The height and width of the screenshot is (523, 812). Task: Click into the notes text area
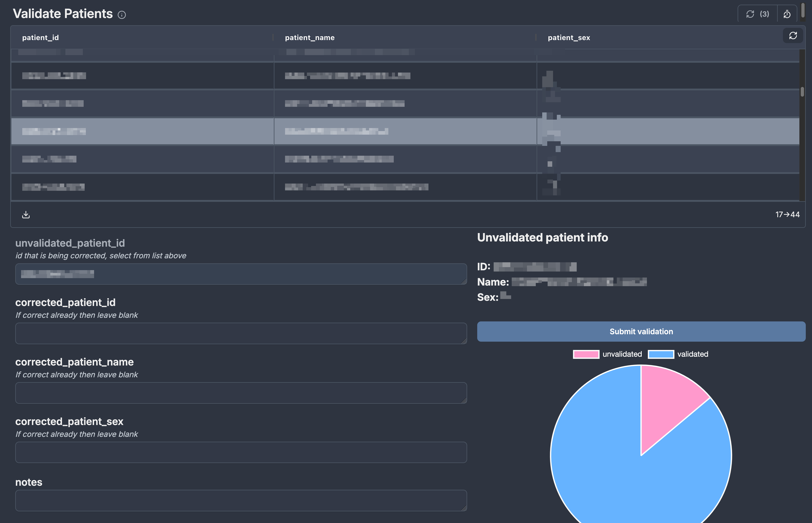pos(241,500)
